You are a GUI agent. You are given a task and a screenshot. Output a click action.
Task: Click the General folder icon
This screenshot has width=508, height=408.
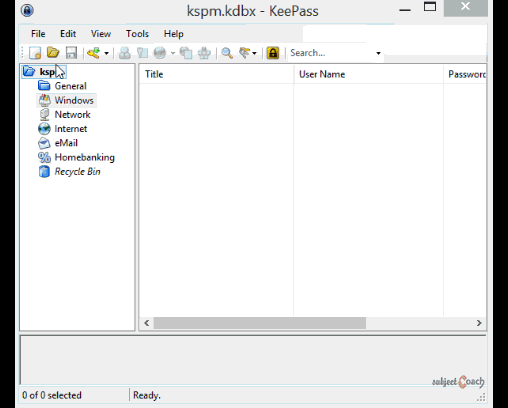[44, 86]
